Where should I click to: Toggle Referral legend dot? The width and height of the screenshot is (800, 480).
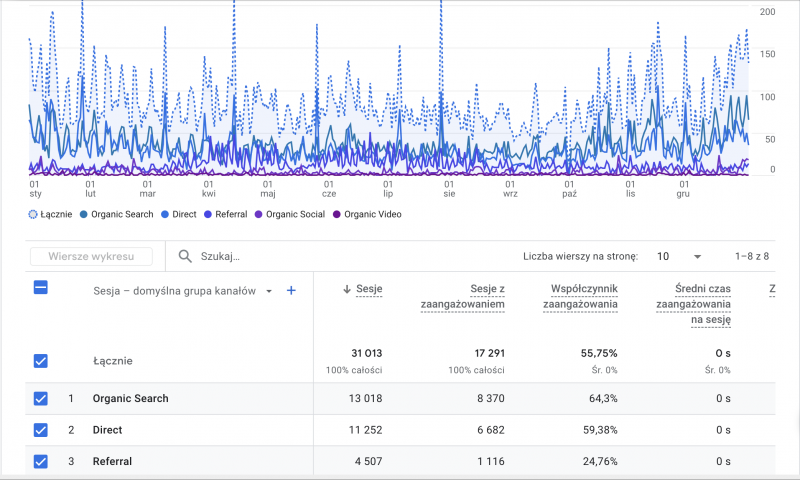coord(208,214)
